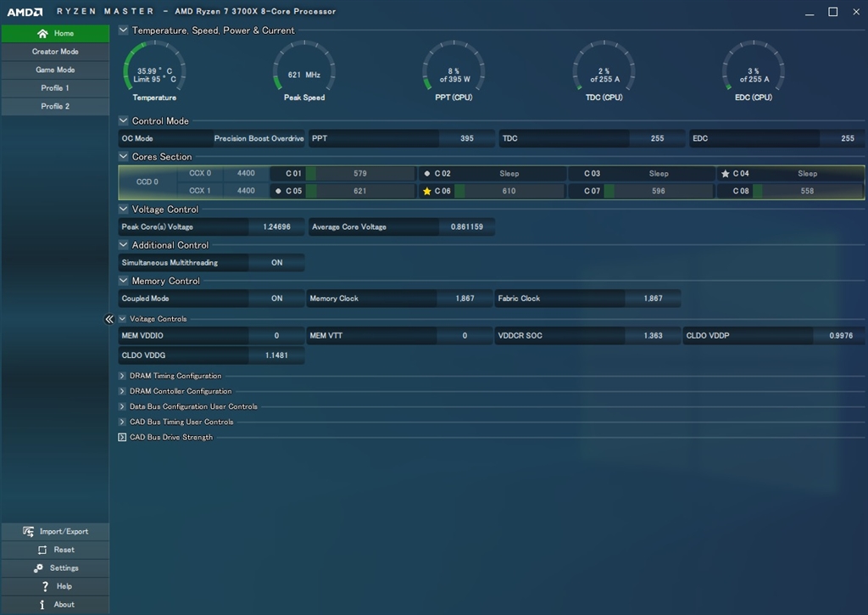Collapse the Voltage Controls section

point(122,319)
